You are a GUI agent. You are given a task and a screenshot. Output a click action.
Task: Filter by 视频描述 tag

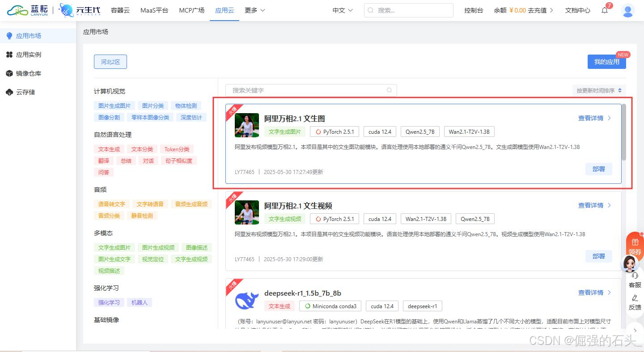click(x=109, y=271)
